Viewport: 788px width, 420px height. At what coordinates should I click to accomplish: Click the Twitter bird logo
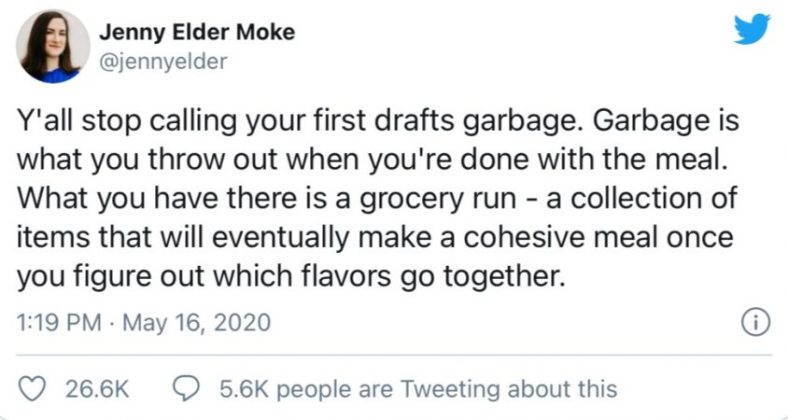click(x=751, y=32)
